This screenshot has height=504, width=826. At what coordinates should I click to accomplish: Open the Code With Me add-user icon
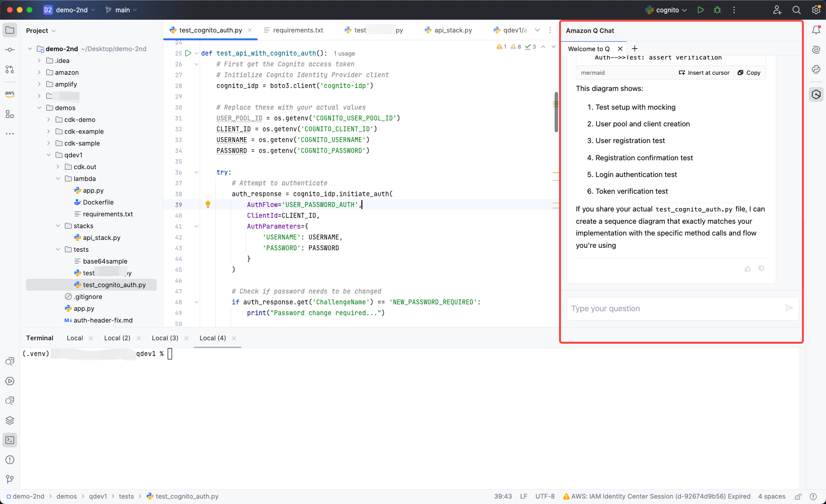click(777, 10)
